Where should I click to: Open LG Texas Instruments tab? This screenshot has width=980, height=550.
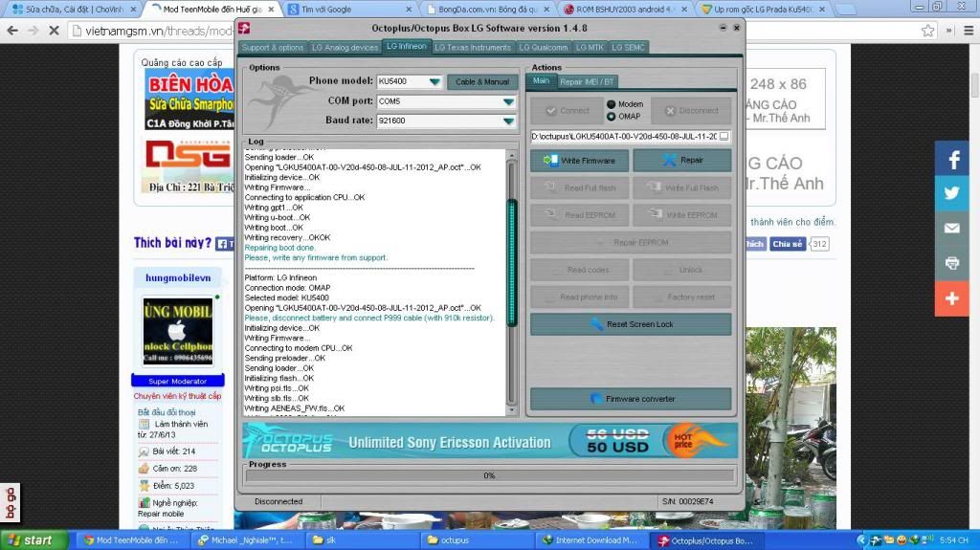tap(473, 48)
